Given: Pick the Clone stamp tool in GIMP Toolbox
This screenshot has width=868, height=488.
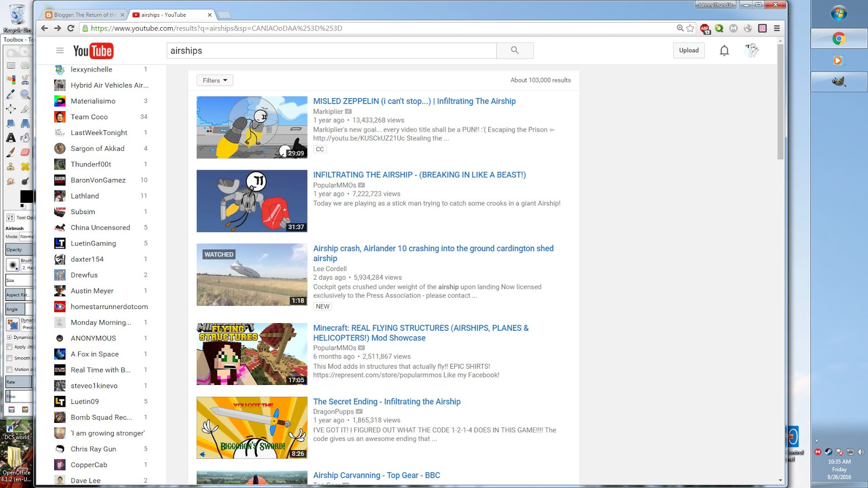Looking at the screenshot, I should click(x=11, y=167).
